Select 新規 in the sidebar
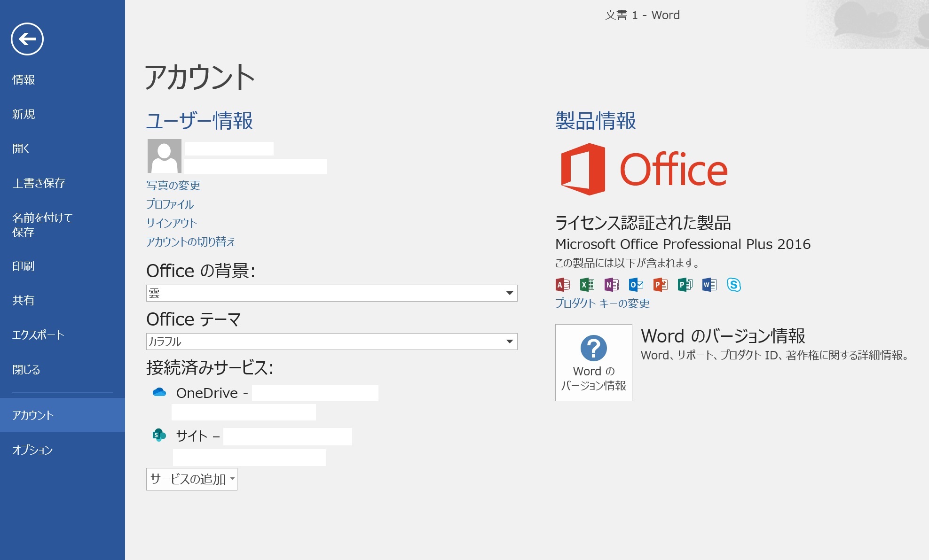Image resolution: width=929 pixels, height=560 pixels. (24, 114)
